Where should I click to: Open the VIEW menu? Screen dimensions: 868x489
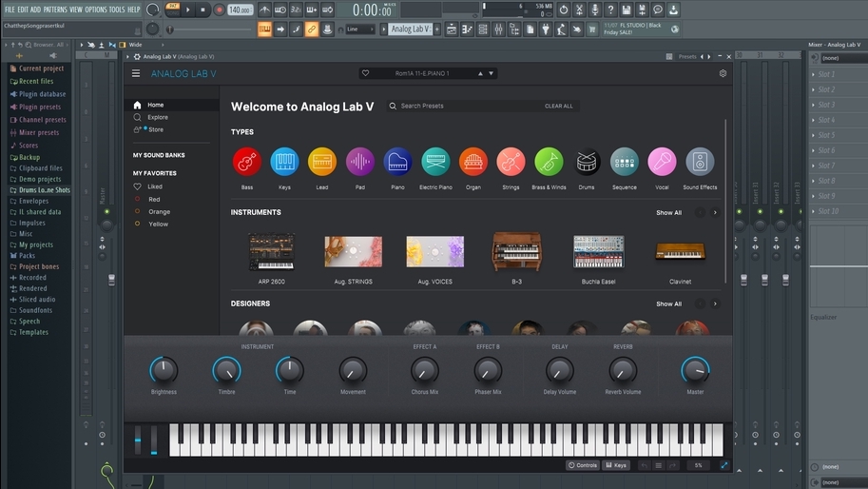click(x=76, y=10)
